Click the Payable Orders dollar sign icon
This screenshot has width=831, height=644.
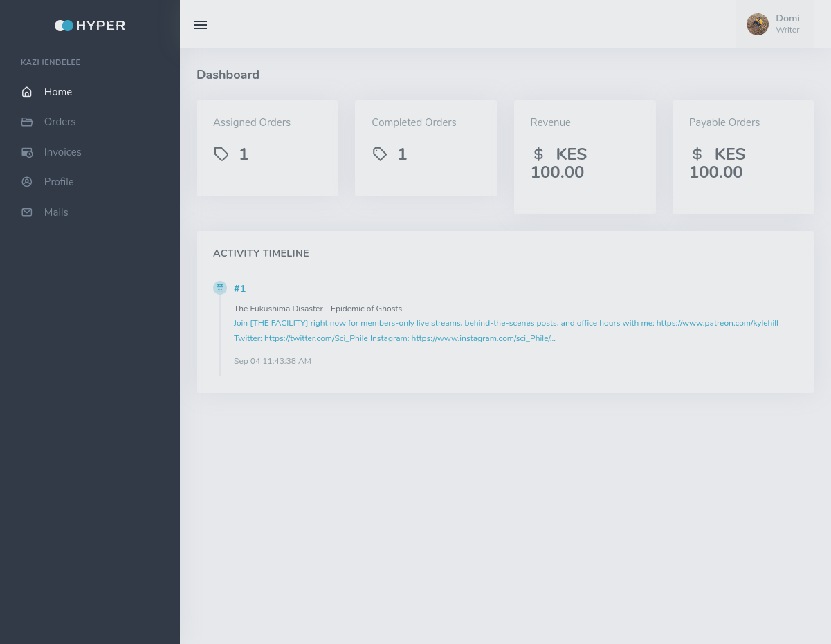point(697,154)
